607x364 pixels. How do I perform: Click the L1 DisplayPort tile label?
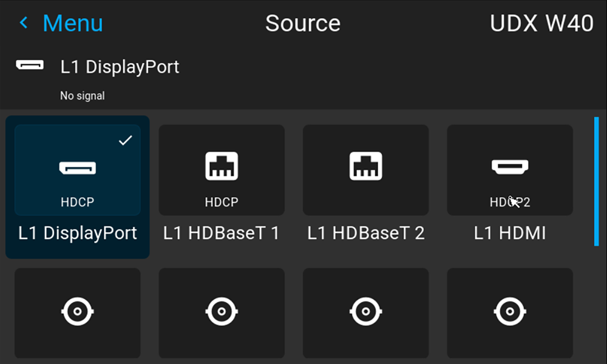78,233
